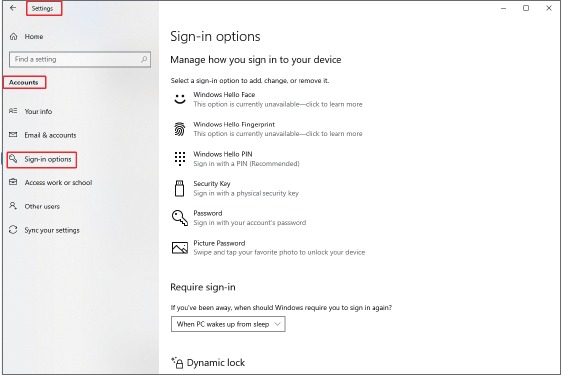Open Sync your settings page
The width and height of the screenshot is (563, 377).
coord(52,230)
